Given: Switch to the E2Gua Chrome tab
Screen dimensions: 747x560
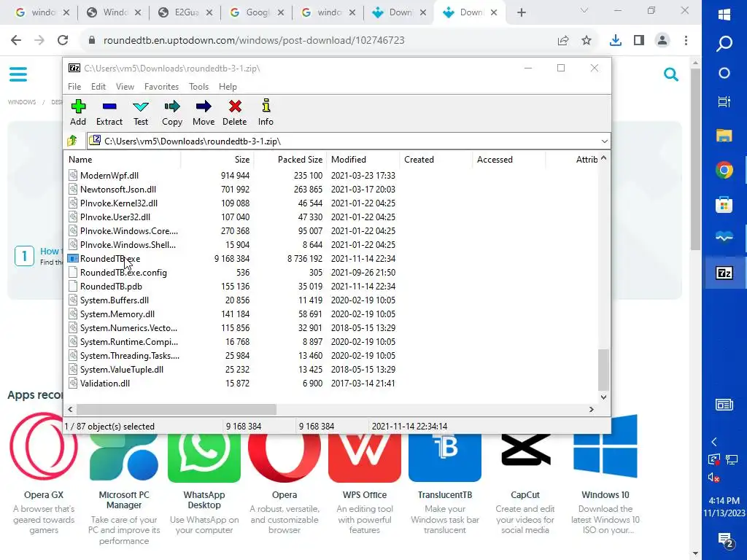Looking at the screenshot, I should coord(186,12).
